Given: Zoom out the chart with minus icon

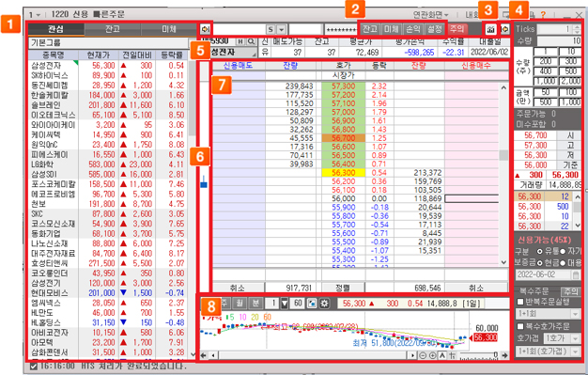Looking at the screenshot, I should (423, 355).
